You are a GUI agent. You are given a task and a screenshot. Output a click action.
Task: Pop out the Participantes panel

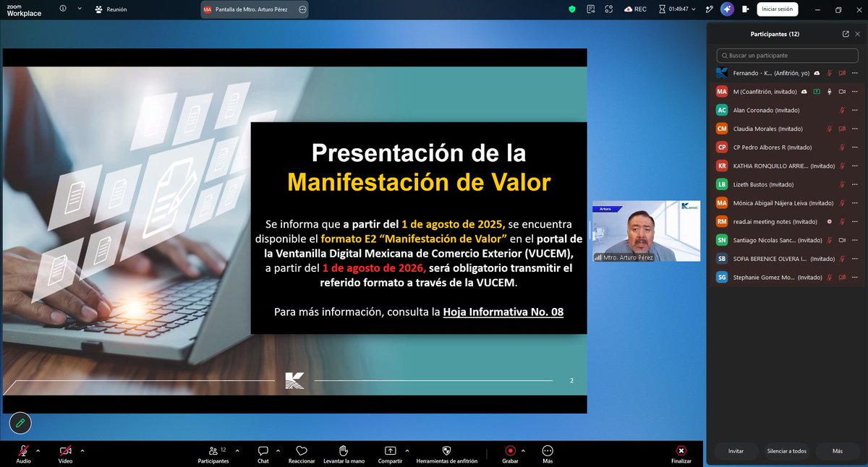coord(846,34)
